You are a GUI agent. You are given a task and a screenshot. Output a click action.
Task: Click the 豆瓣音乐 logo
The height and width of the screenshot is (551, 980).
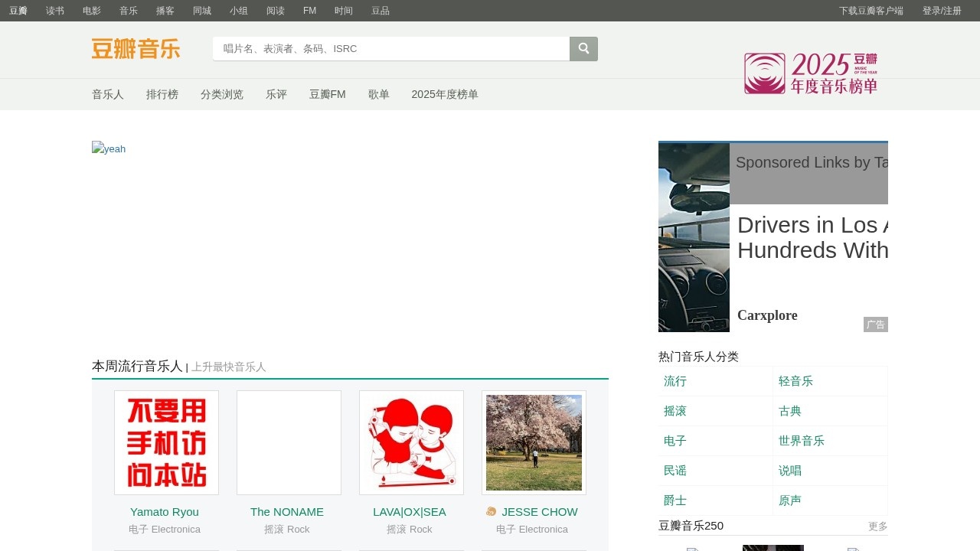[x=136, y=48]
